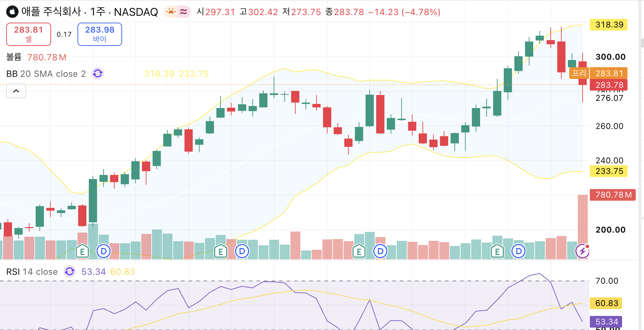Click the refresh icon beside BB indicator
Image resolution: width=644 pixels, height=330 pixels.
tap(98, 73)
